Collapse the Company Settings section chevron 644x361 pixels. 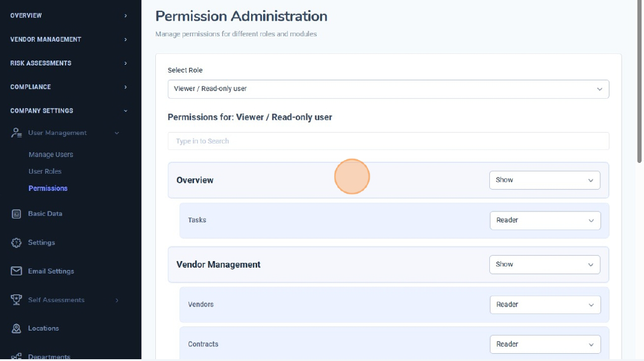point(126,111)
